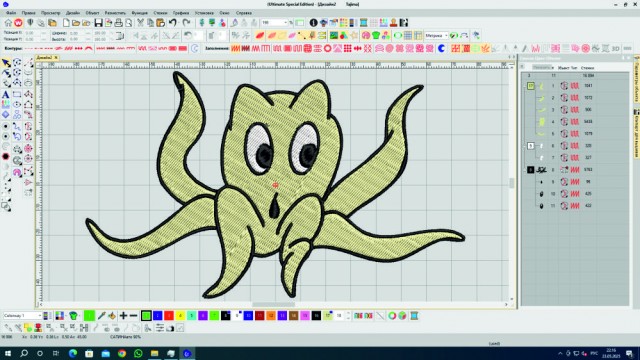640x360 pixels.
Task: Open Google Chrome from the taskbar
Action: tap(122, 353)
